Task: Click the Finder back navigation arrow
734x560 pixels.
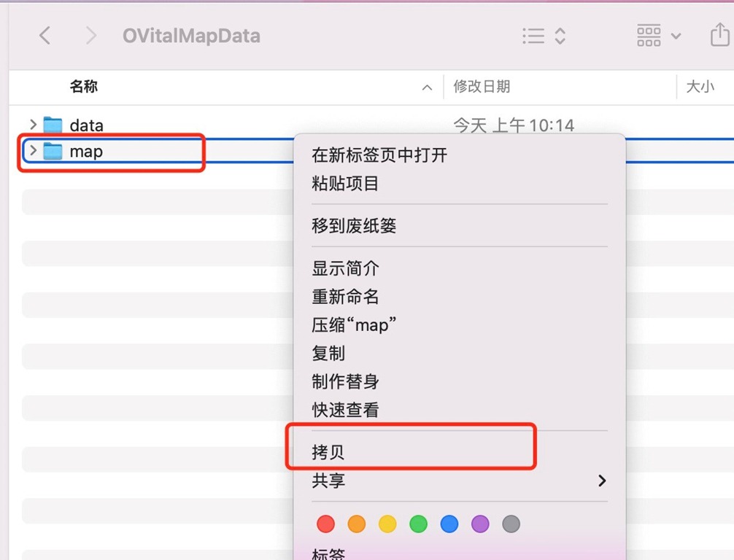Action: coord(45,36)
